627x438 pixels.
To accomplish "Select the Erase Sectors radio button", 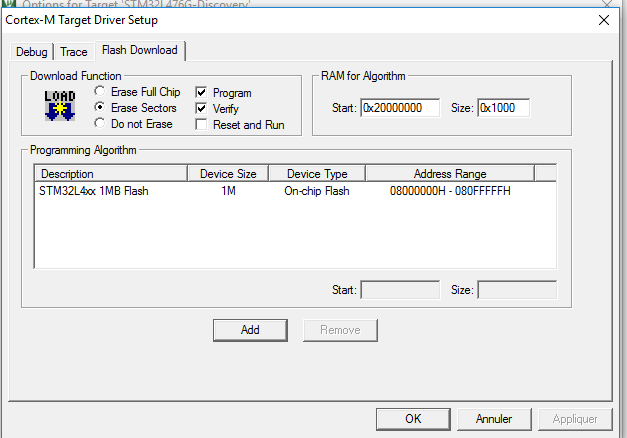I will (x=100, y=107).
